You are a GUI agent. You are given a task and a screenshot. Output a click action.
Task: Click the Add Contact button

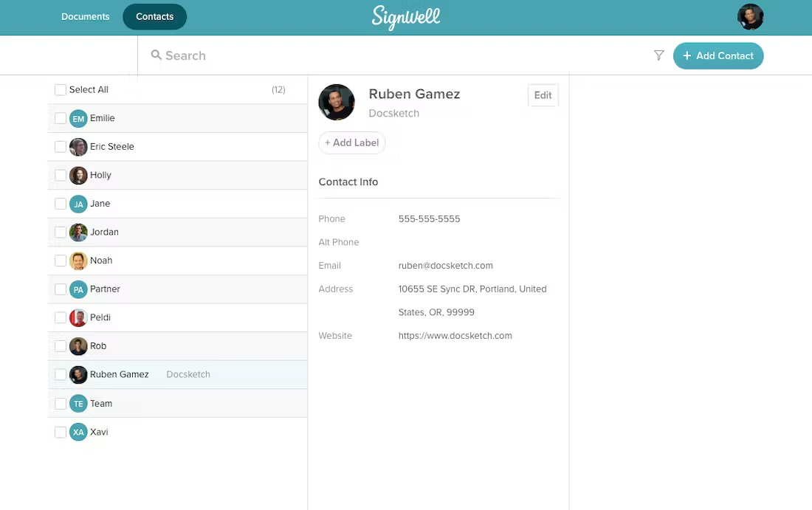718,55
